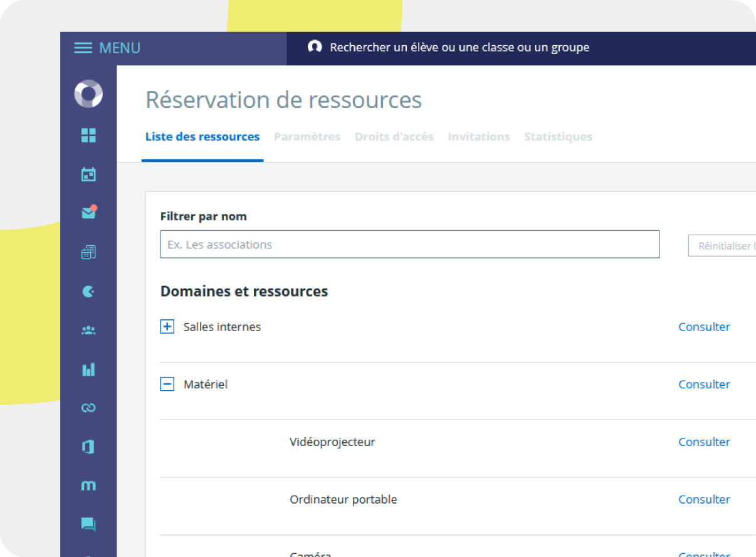Click Consulter link for Ordinateur portable
Viewport: 756px width, 557px height.
tap(704, 500)
